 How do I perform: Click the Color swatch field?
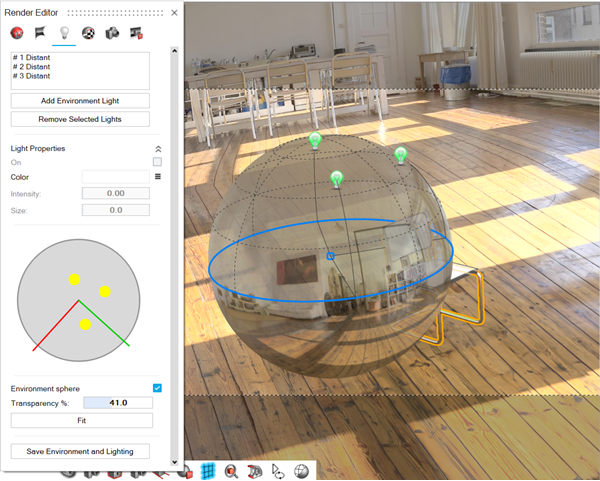click(x=115, y=177)
